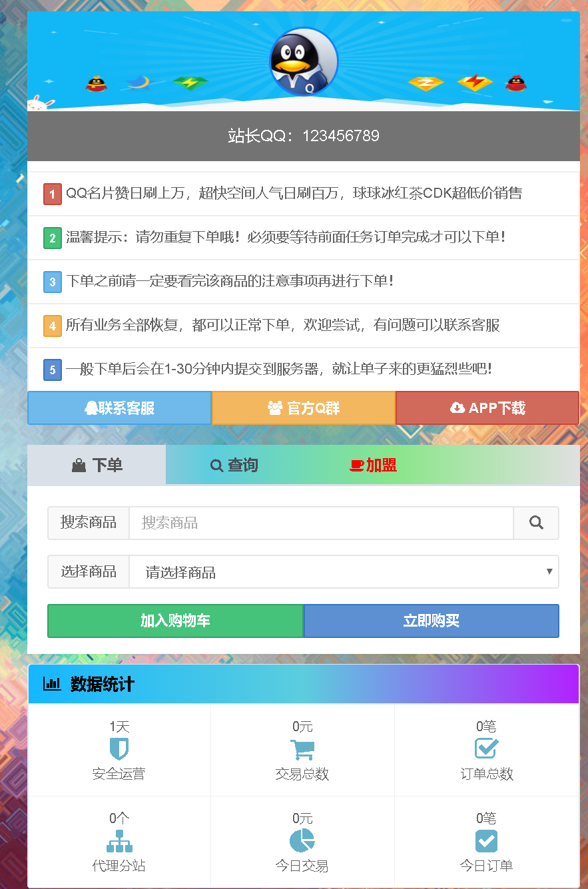Click the sitemap icon for 代理分站
588x889 pixels.
pos(119,841)
